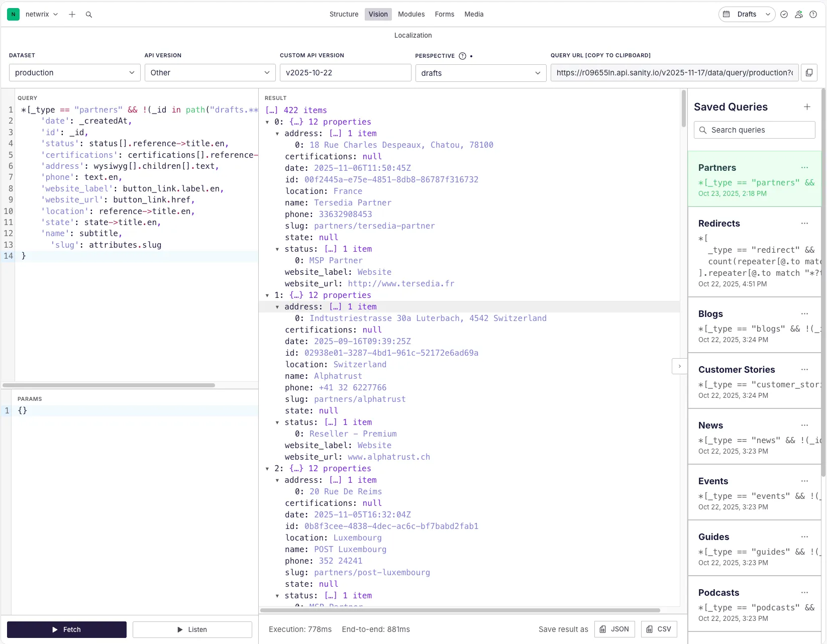Click the calendar icon in the Drafts selector
Screen dimensions: 827x644
(726, 14)
